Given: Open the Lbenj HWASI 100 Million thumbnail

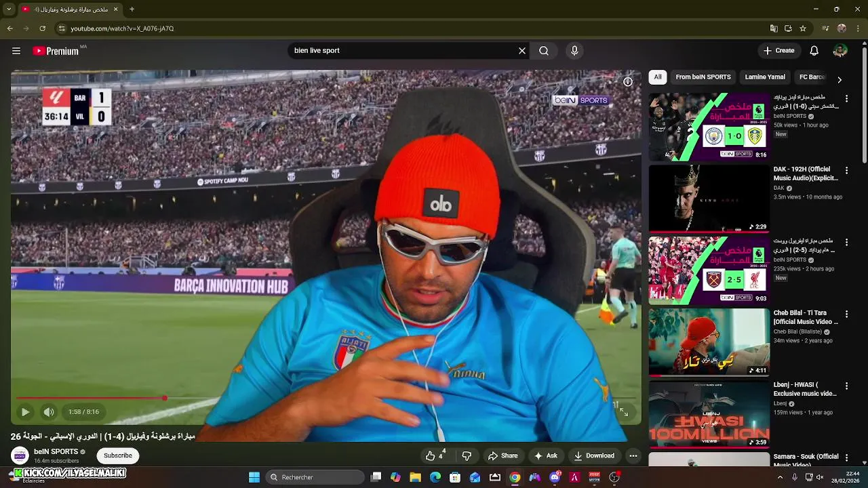Looking at the screenshot, I should point(709,414).
